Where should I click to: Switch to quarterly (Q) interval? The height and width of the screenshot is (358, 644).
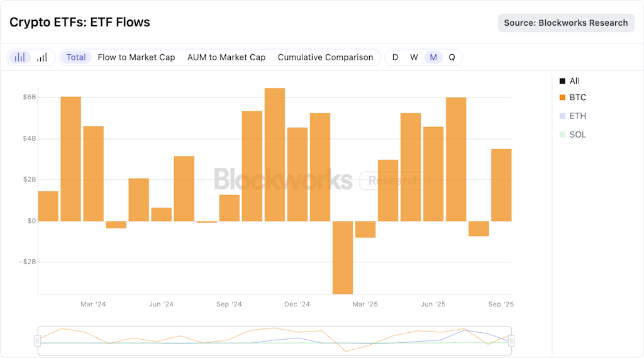click(452, 57)
